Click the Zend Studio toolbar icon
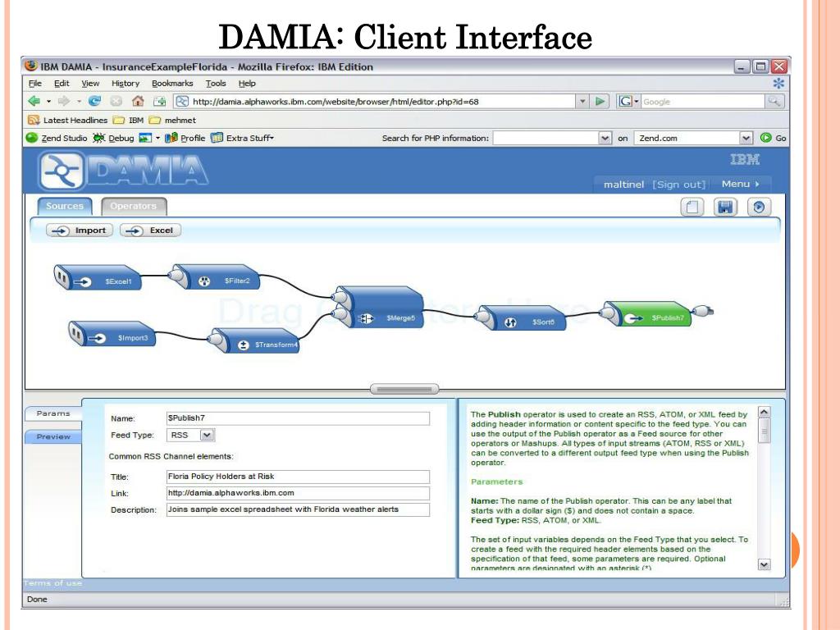Screen dimensions: 840x630 click(x=32, y=138)
